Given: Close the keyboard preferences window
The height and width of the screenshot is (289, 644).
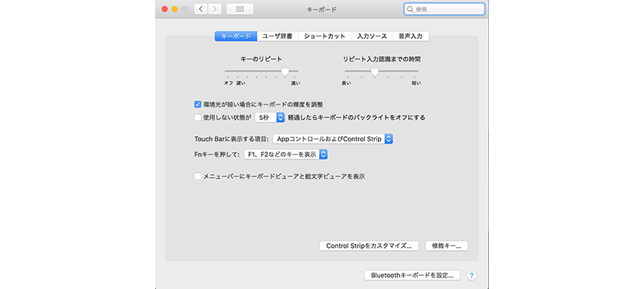Looking at the screenshot, I should pyautogui.click(x=164, y=9).
